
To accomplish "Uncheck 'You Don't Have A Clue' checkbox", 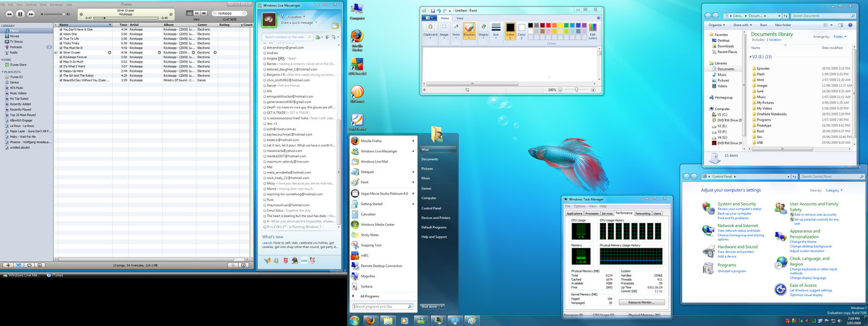I will (61, 29).
